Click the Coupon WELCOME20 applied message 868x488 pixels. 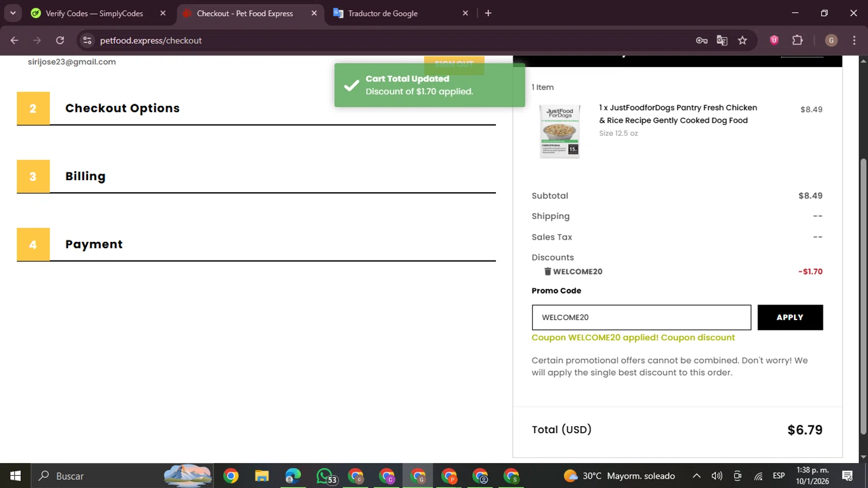click(633, 337)
